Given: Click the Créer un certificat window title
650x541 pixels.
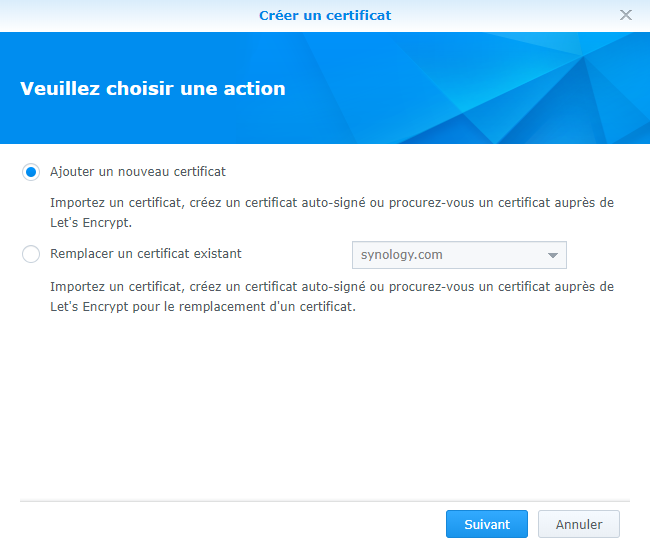Looking at the screenshot, I should pyautogui.click(x=325, y=15).
